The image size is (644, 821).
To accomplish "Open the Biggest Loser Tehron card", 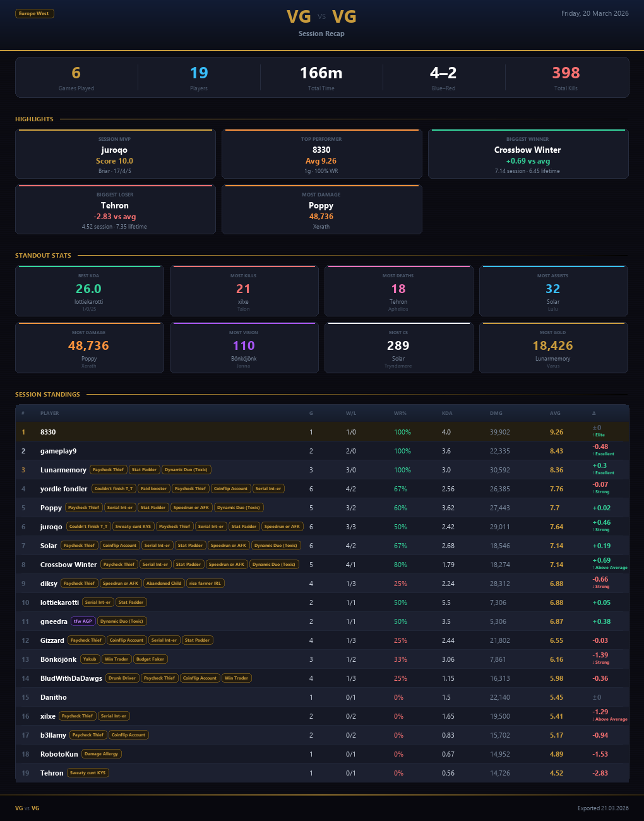I will (115, 210).
